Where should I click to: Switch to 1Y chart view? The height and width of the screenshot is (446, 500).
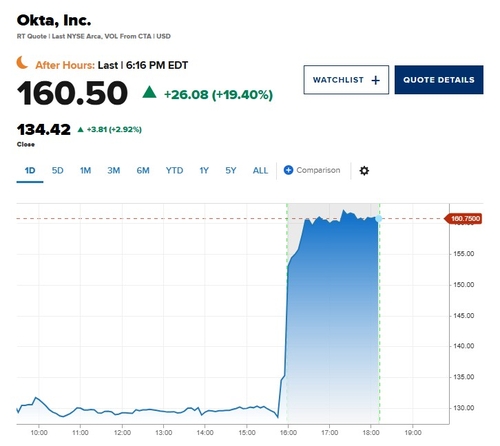coord(204,171)
